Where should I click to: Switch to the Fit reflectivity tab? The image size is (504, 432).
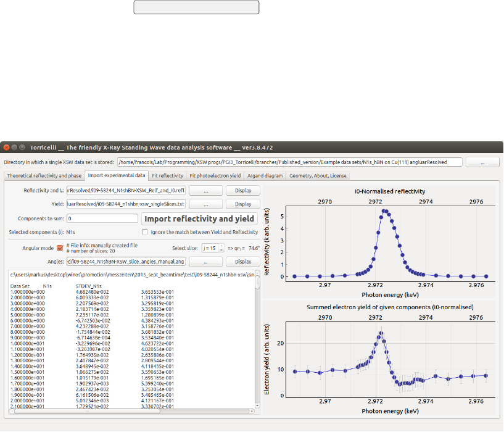pyautogui.click(x=167, y=176)
